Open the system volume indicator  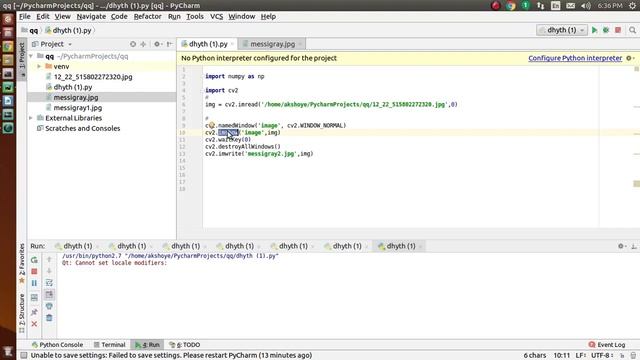tap(586, 6)
